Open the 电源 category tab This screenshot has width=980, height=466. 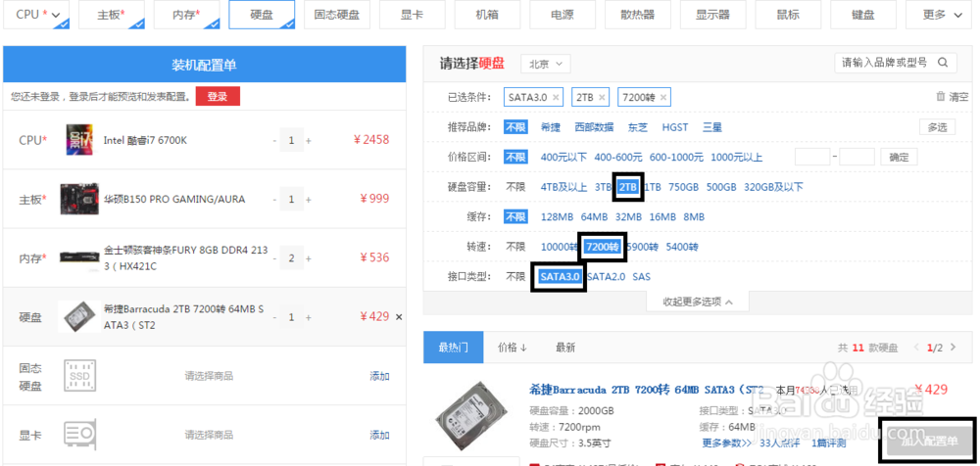563,15
